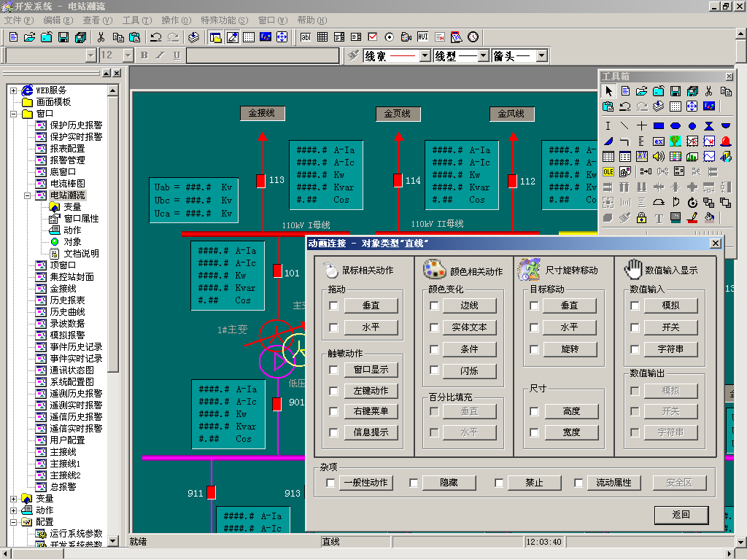Select the filled circle tool in toolbox
This screenshot has width=747, height=560.
(692, 125)
